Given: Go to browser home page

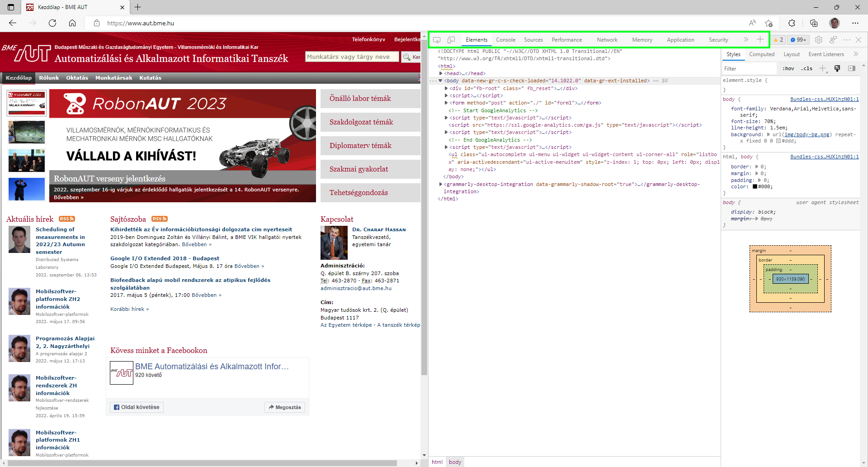Looking at the screenshot, I should pos(72,23).
